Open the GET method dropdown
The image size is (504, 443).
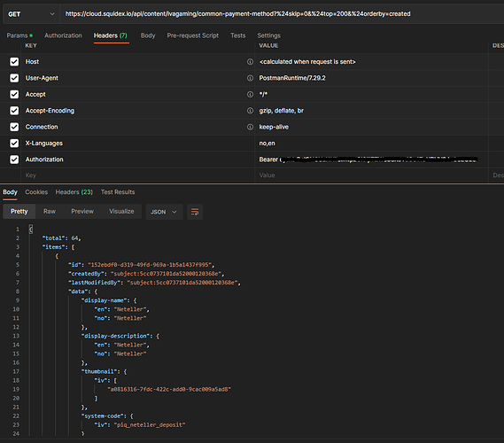(31, 14)
